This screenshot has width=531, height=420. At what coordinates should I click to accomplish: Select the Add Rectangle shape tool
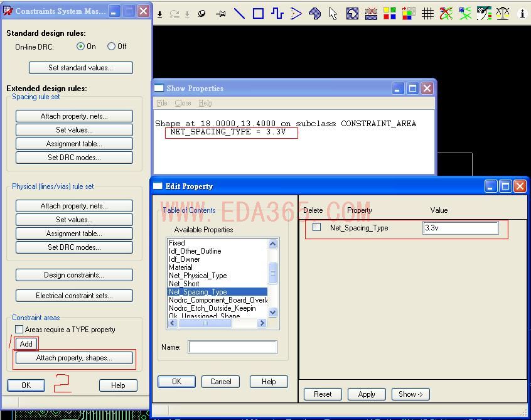[x=258, y=13]
